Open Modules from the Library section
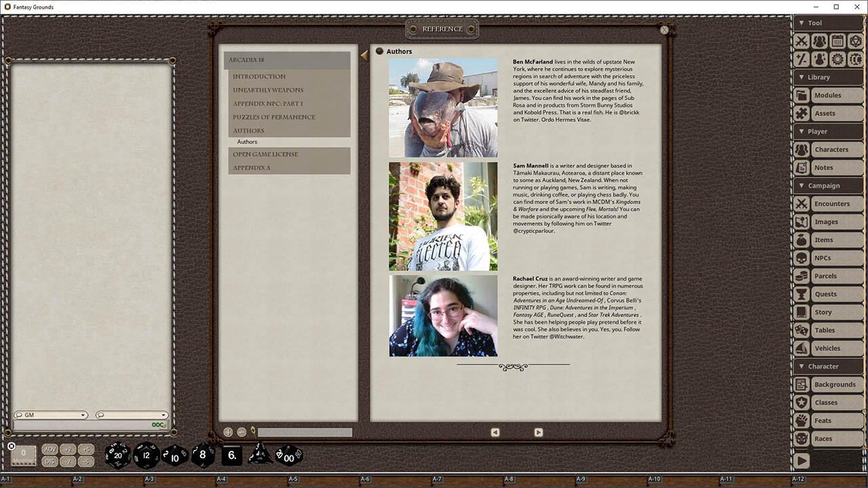The width and height of the screenshot is (868, 488). [827, 95]
